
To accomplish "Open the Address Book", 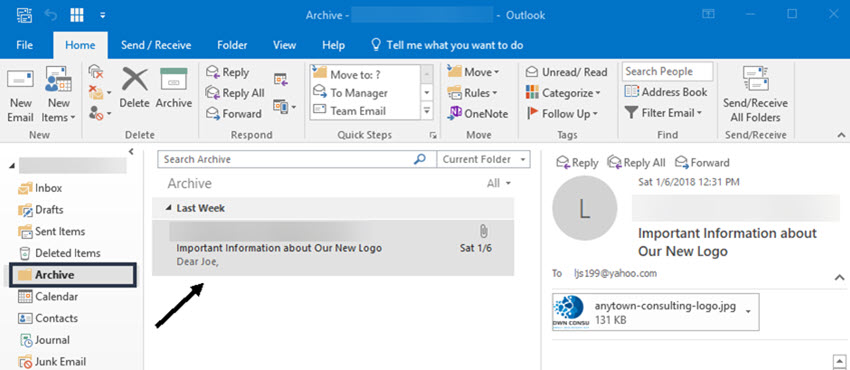I will pos(666,92).
